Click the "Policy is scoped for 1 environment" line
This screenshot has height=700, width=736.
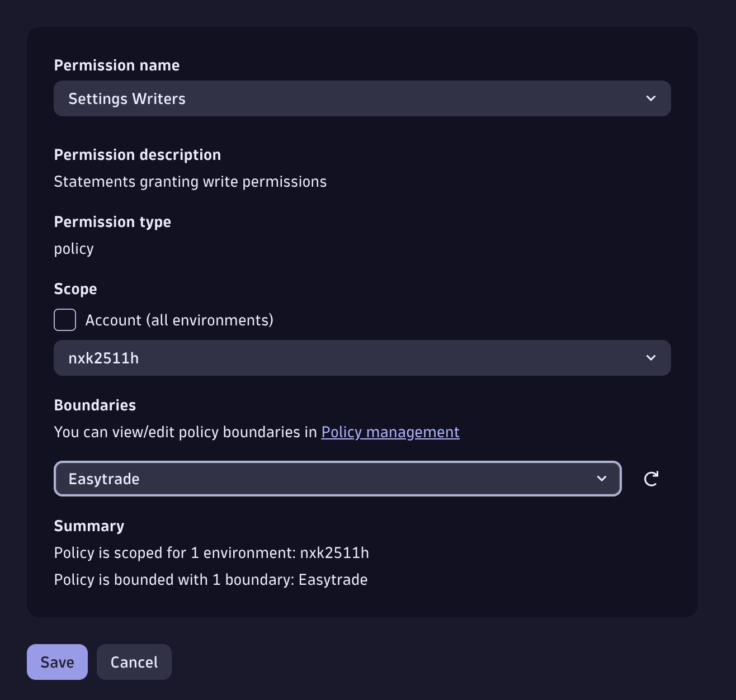coord(211,553)
